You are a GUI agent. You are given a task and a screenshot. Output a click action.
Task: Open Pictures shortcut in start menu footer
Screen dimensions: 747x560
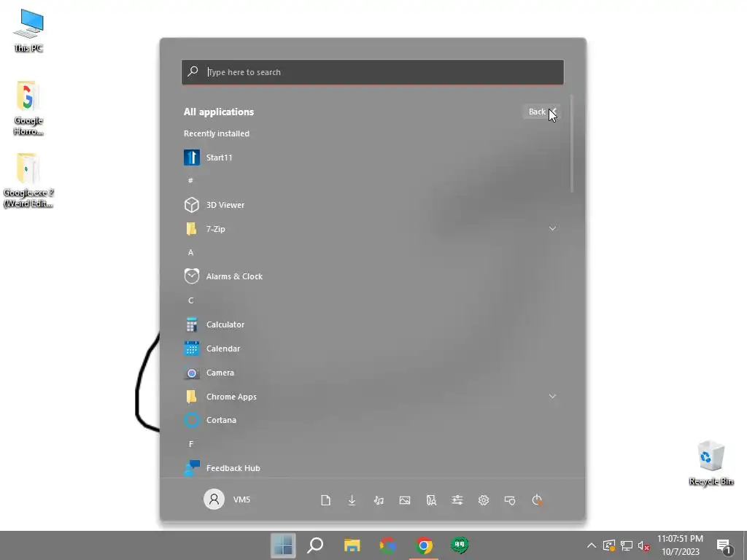point(404,500)
